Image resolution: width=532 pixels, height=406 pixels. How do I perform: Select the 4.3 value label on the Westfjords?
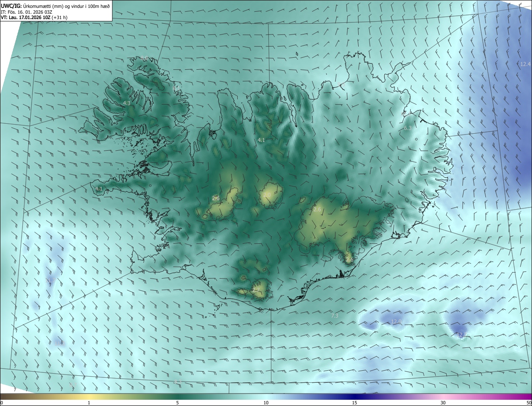(126, 103)
